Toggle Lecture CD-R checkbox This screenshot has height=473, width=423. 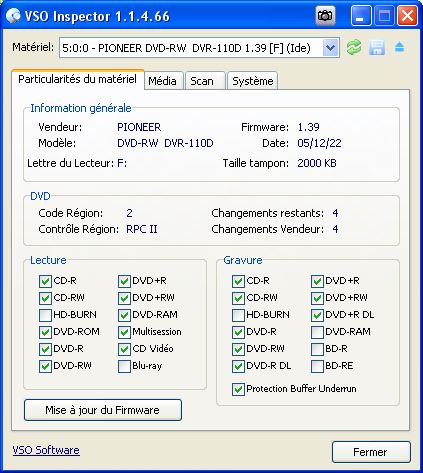point(45,281)
